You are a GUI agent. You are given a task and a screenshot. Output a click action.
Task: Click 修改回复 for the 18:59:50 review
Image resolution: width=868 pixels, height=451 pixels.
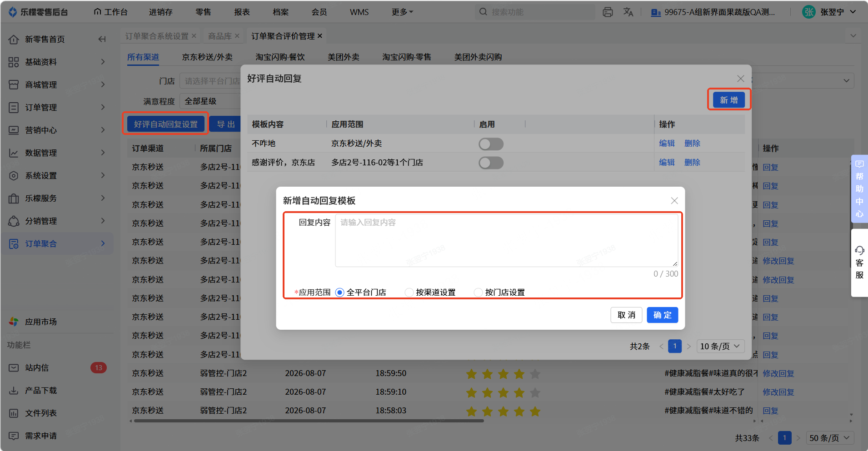(778, 373)
